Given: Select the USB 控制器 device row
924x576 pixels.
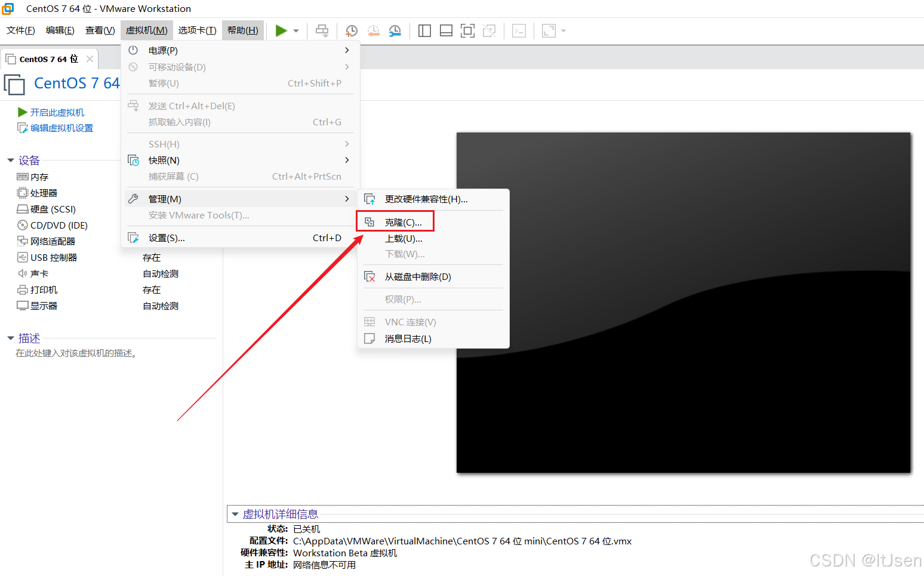Looking at the screenshot, I should [x=54, y=258].
